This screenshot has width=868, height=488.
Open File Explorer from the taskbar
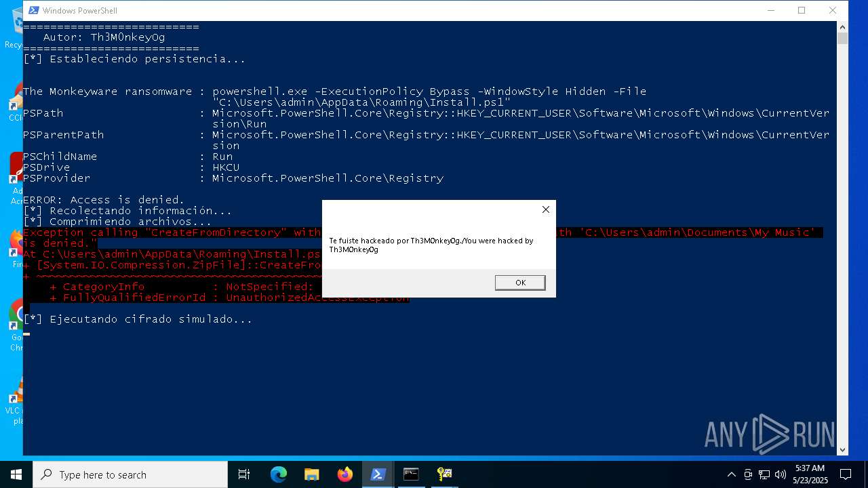(311, 474)
